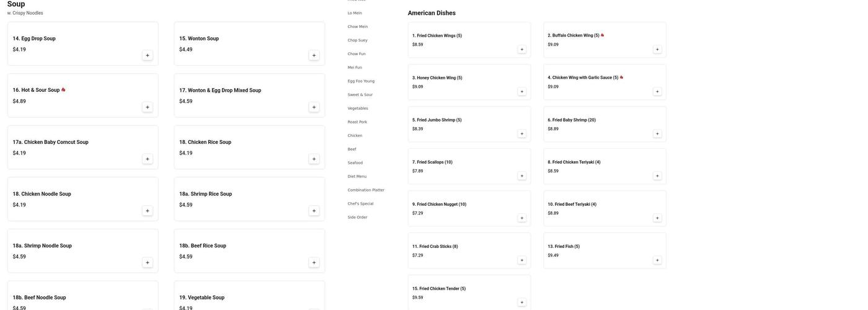Add Fried Jumbo Shrimp (5) using plus icon
This screenshot has width=868, height=310.
pyautogui.click(x=521, y=133)
